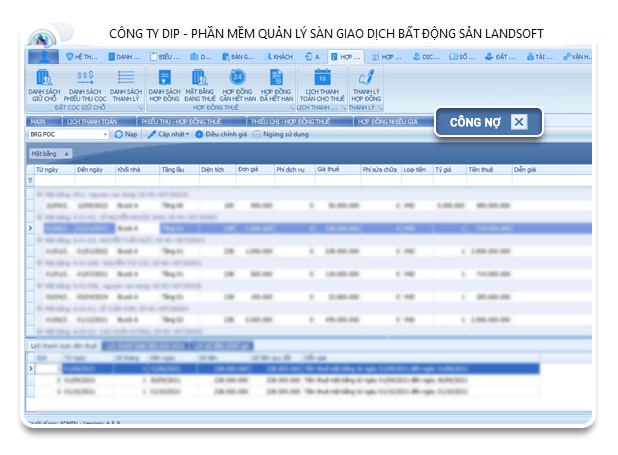Sort by the Tiền thuê column header
Viewport: 618px width, 455px height.
point(481,170)
